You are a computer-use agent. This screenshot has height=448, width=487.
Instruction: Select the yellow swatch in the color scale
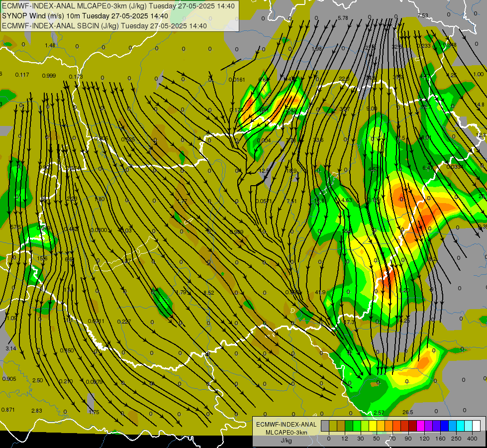tap(373, 426)
